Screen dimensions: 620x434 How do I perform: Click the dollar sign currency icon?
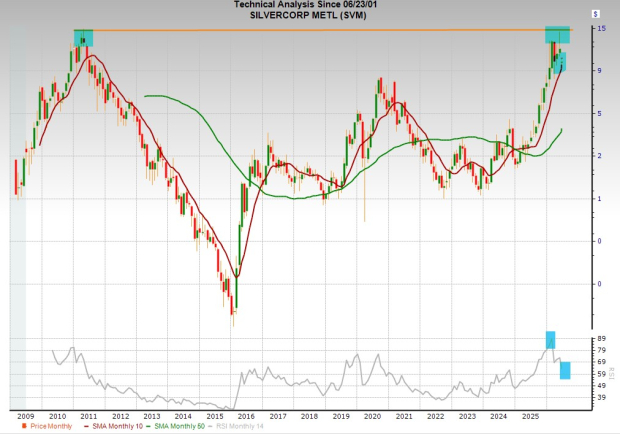[595, 14]
